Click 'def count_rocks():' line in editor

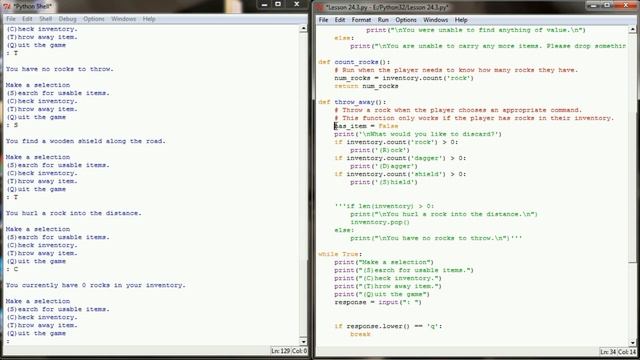point(354,62)
